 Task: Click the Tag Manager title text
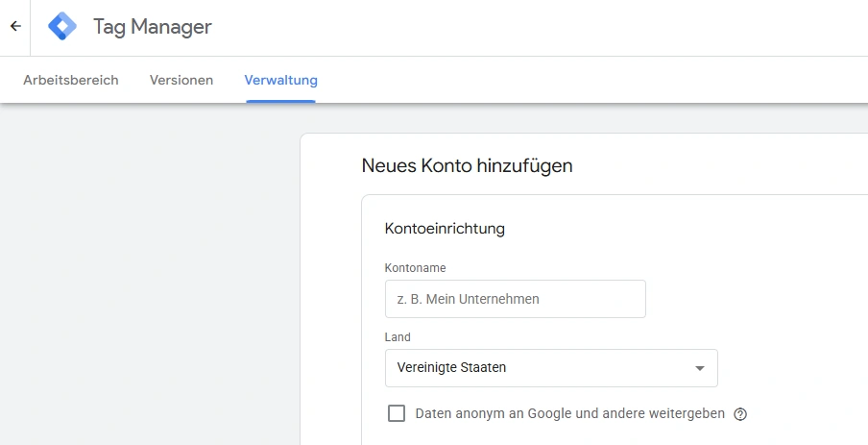click(153, 27)
